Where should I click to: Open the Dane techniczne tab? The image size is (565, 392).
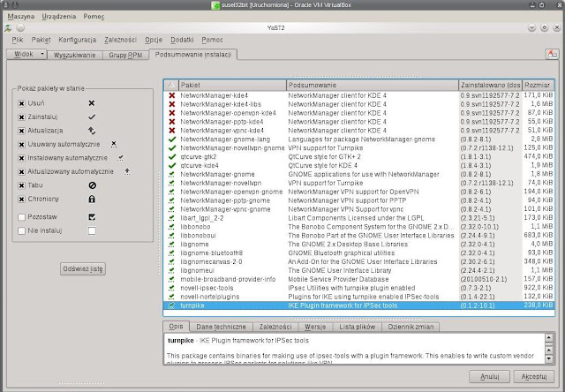pos(221,327)
